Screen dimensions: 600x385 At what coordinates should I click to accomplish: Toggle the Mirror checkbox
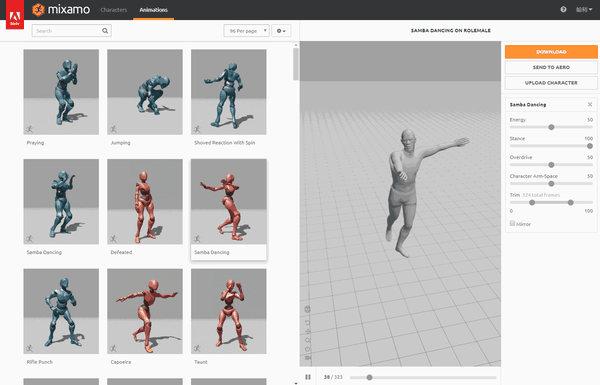click(x=512, y=223)
